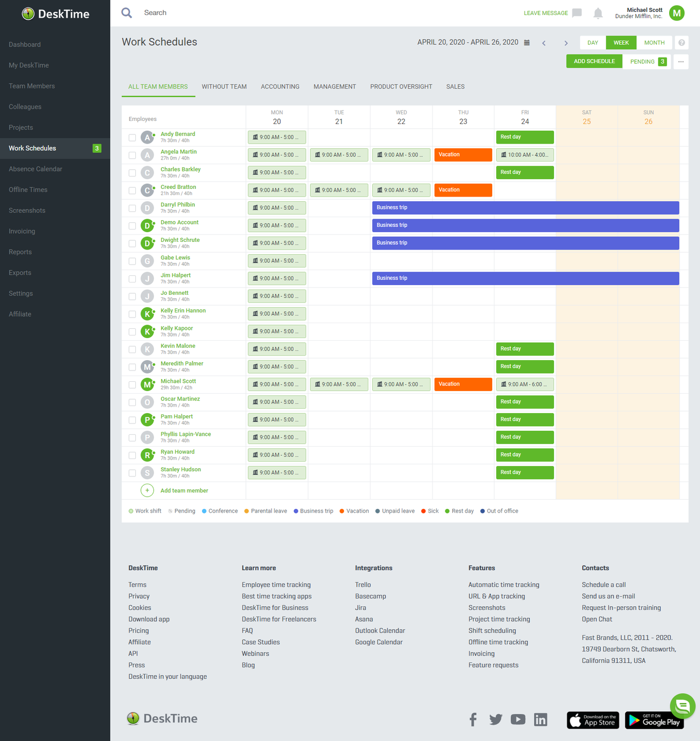700x741 pixels.
Task: Switch to the Sales tab
Action: 455,86
